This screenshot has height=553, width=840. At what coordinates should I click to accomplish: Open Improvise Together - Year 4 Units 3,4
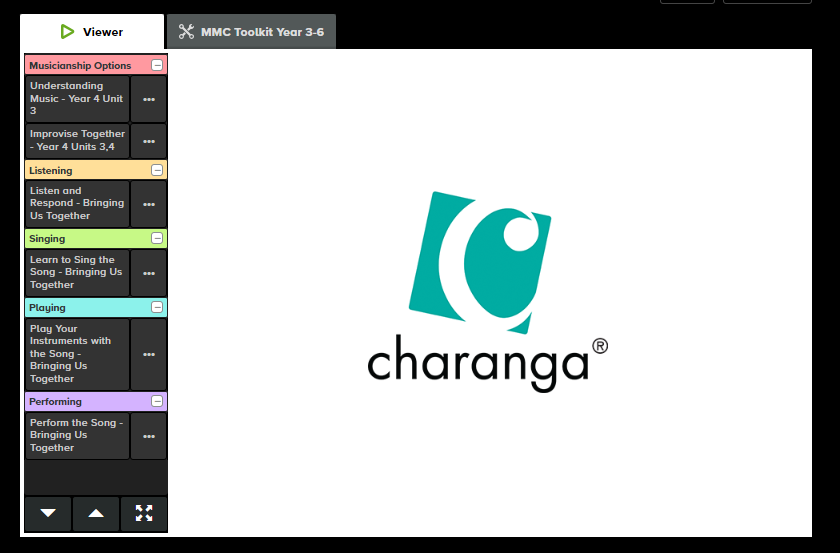point(78,140)
